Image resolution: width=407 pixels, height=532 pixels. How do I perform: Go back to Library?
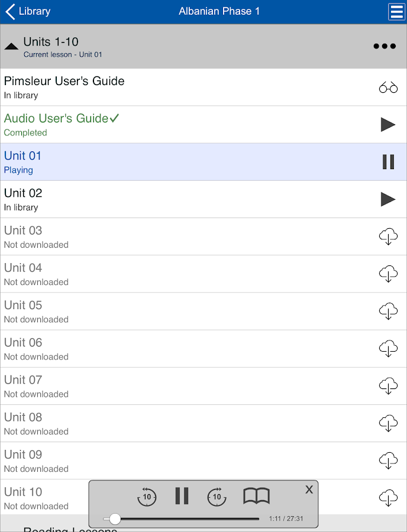(x=28, y=11)
